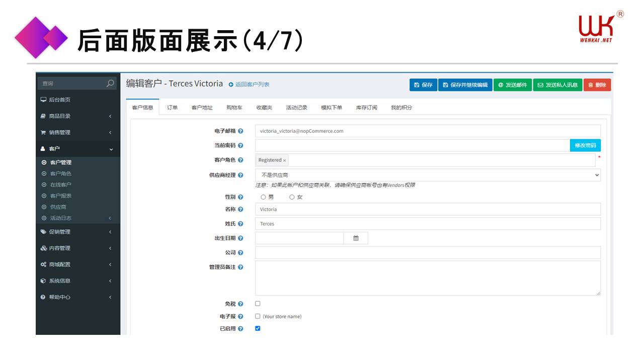Click the 客户管理 circle icon
Image resolution: width=644 pixels, height=362 pixels.
pyautogui.click(x=44, y=162)
